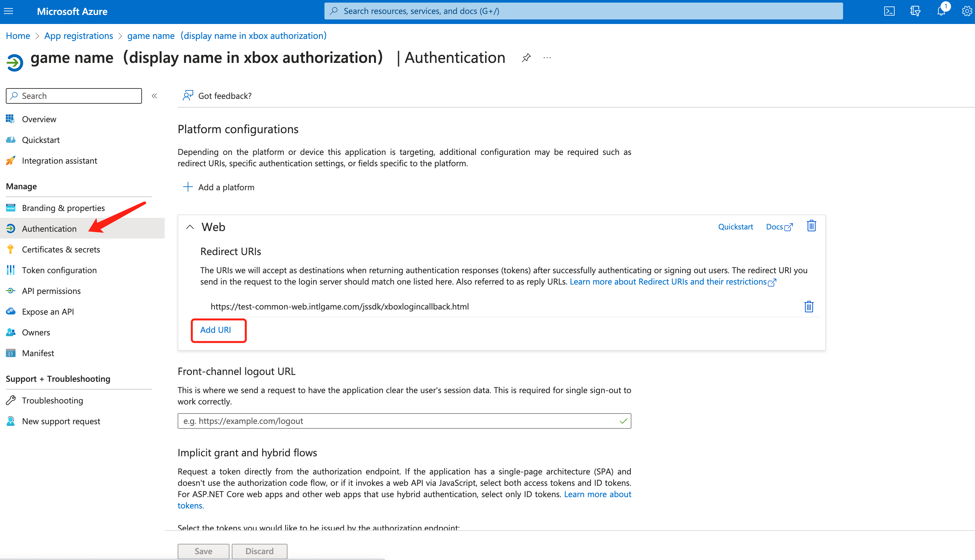This screenshot has height=560, width=975.
Task: Delete the xboxlogincallback redirect URI
Action: (808, 307)
